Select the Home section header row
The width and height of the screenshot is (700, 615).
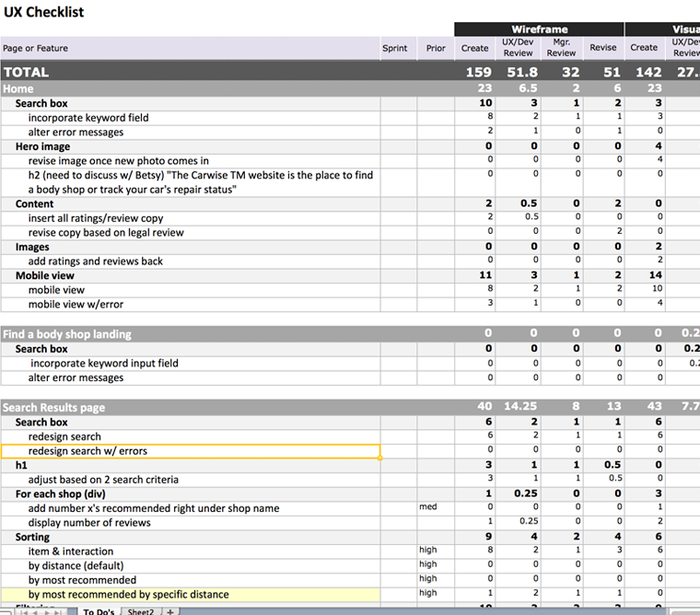(x=350, y=88)
